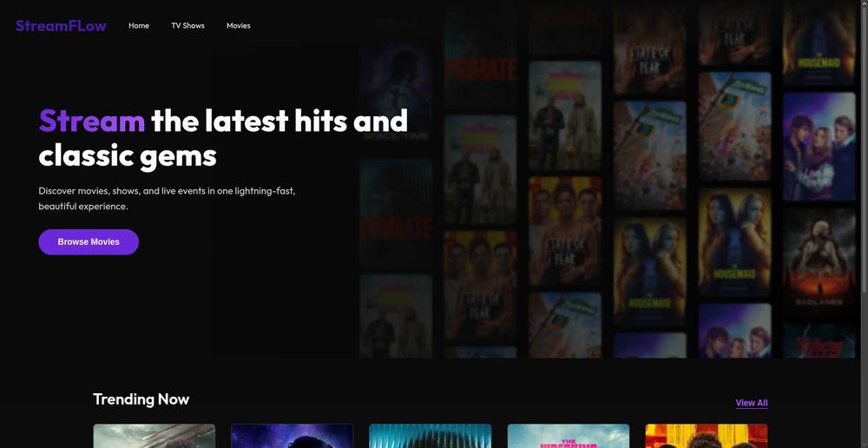Image resolution: width=868 pixels, height=448 pixels.
Task: Open the trending card with the teal striped artwork
Action: pyautogui.click(x=431, y=436)
